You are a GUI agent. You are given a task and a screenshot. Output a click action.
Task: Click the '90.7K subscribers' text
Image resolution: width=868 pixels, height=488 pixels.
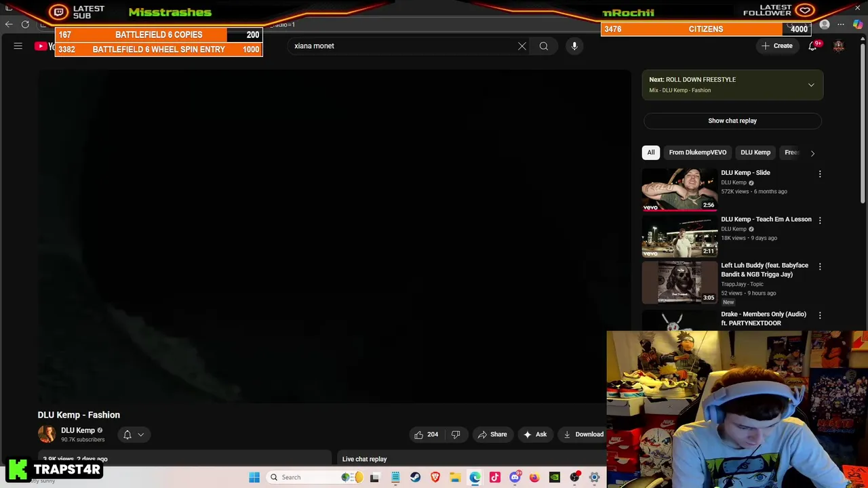(83, 440)
